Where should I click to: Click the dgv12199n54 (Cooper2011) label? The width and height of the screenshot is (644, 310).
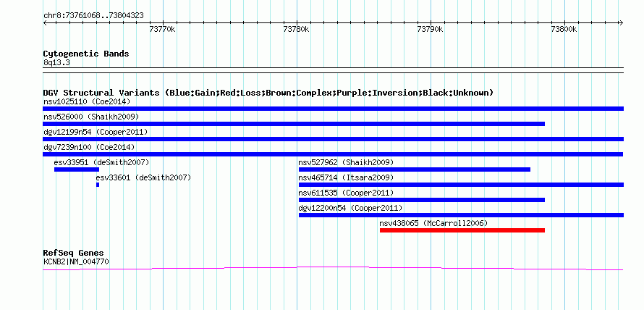tap(96, 132)
